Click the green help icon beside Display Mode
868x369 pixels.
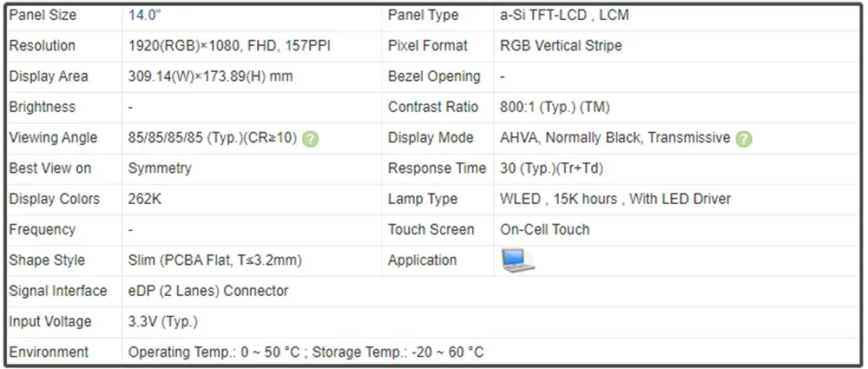coord(744,139)
